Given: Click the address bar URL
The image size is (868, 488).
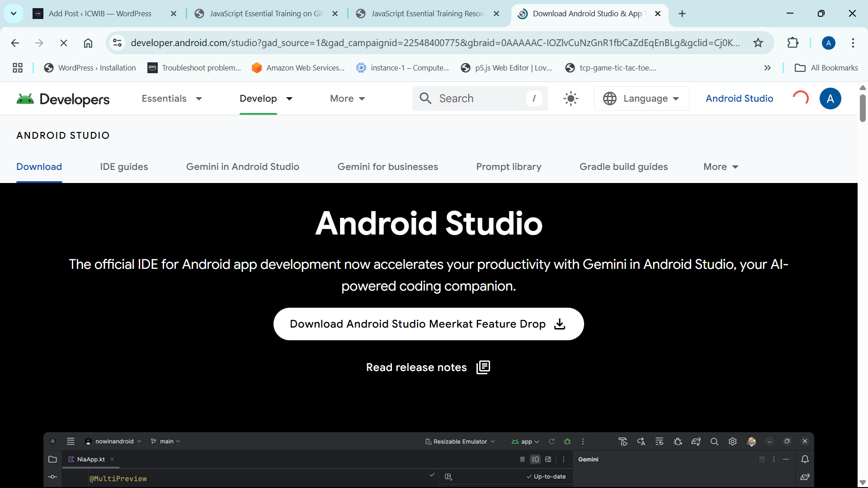Looking at the screenshot, I should (x=435, y=43).
